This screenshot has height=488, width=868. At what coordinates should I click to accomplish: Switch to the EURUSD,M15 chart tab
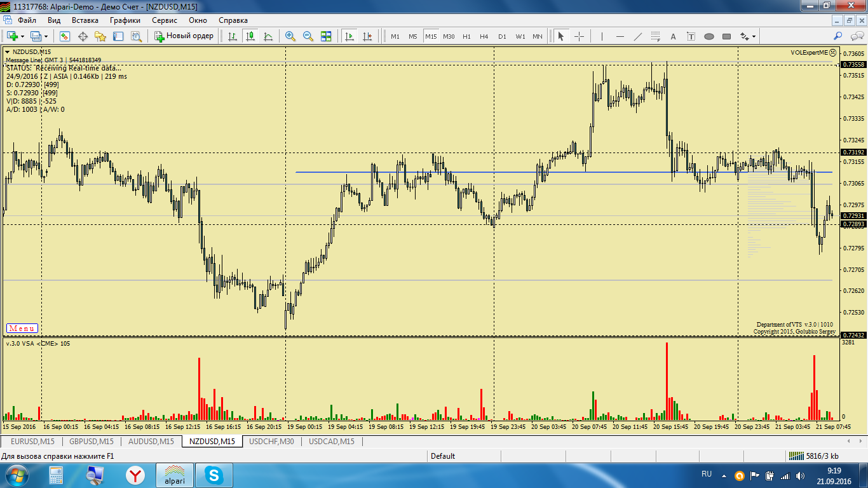(32, 441)
